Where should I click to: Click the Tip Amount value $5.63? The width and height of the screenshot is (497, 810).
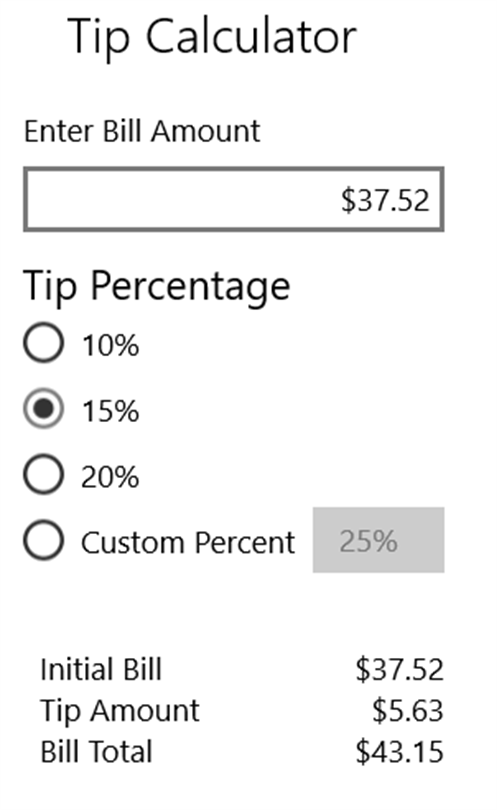[x=408, y=710]
